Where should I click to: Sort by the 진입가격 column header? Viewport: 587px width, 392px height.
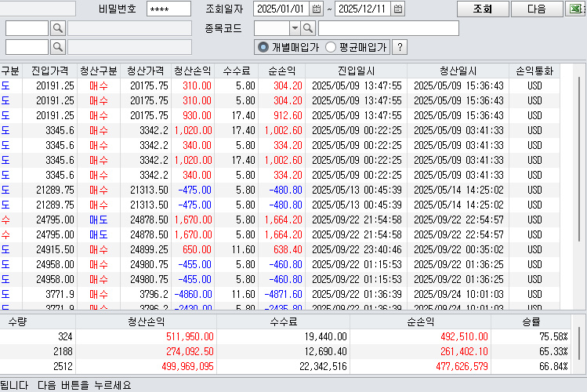[50, 71]
